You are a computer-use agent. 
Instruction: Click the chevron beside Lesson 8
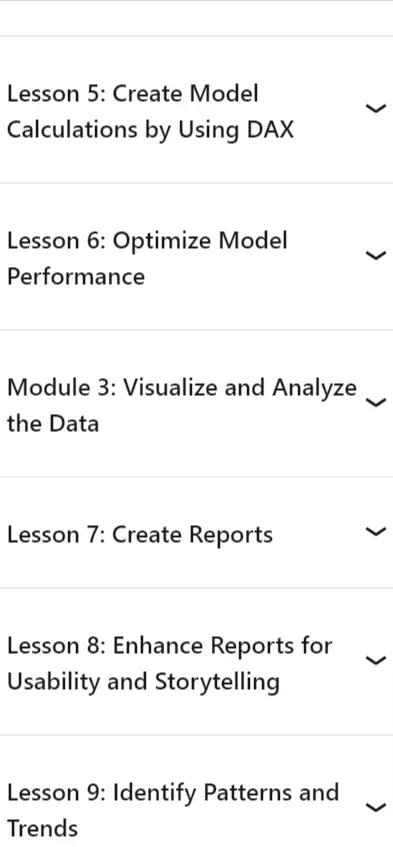point(376,660)
